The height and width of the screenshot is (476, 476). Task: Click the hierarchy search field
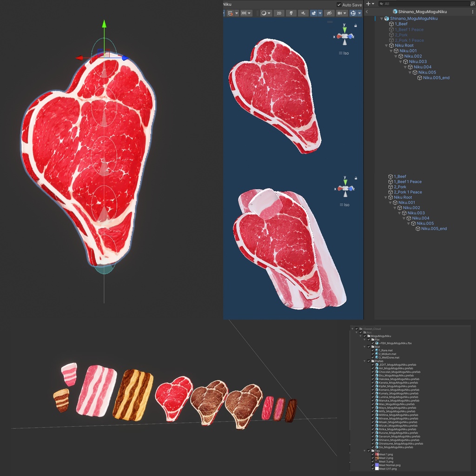pyautogui.click(x=425, y=4)
